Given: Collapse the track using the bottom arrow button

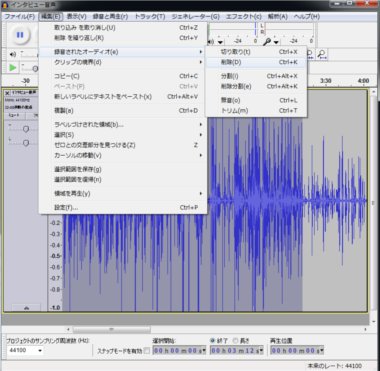Looking at the screenshot, I should pos(26,308).
